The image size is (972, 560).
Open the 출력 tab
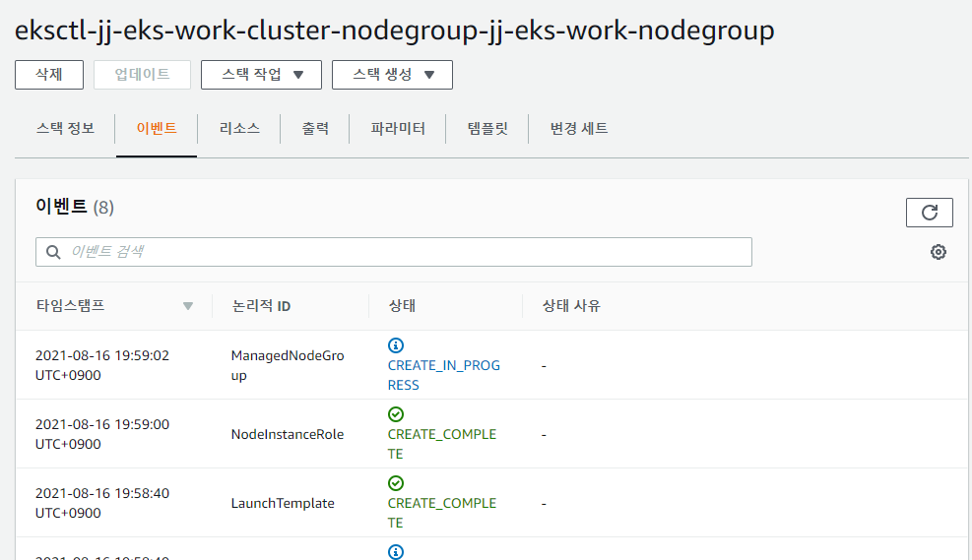315,128
